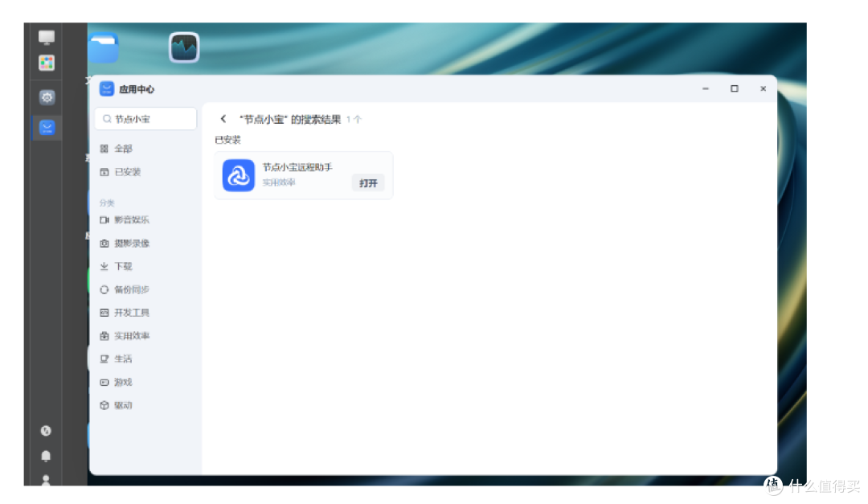The image size is (868, 504).
Task: Open the system monitor desktop icon
Action: coord(184,47)
